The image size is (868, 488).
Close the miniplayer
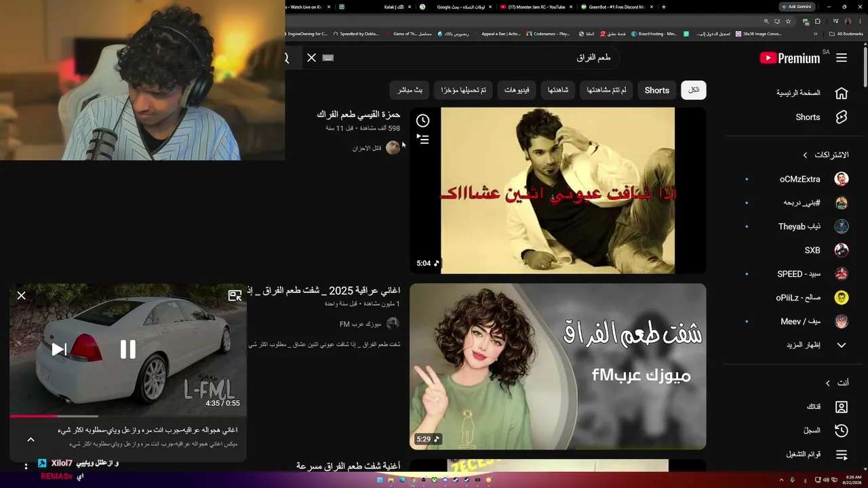(x=21, y=296)
